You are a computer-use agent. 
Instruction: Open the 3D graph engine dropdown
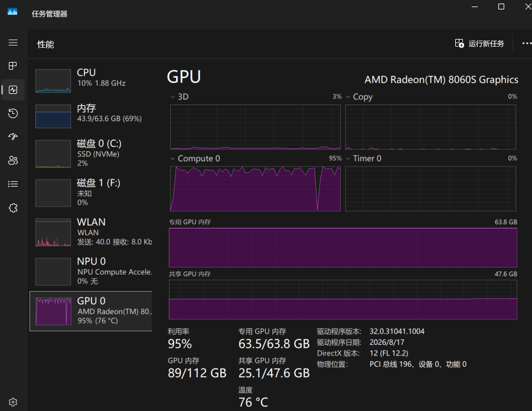pyautogui.click(x=172, y=97)
